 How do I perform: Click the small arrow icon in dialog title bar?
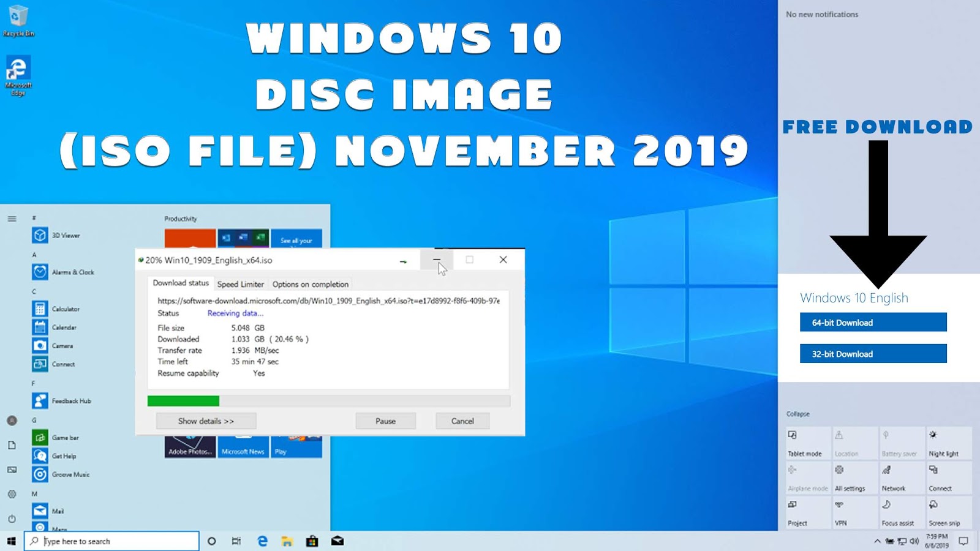coord(403,261)
